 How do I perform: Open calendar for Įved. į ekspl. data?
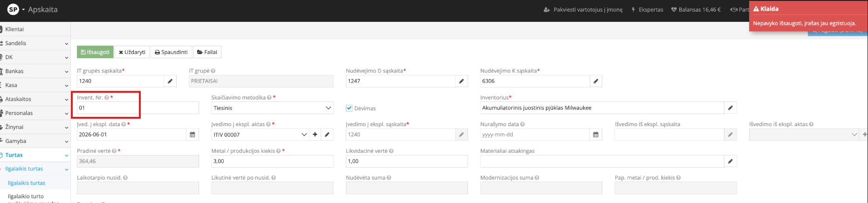(193, 135)
